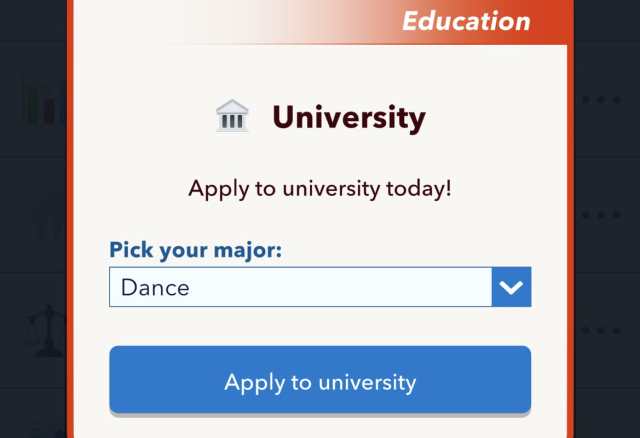Open three-dot menu on the books row
The height and width of the screenshot is (438, 640).
[601, 100]
